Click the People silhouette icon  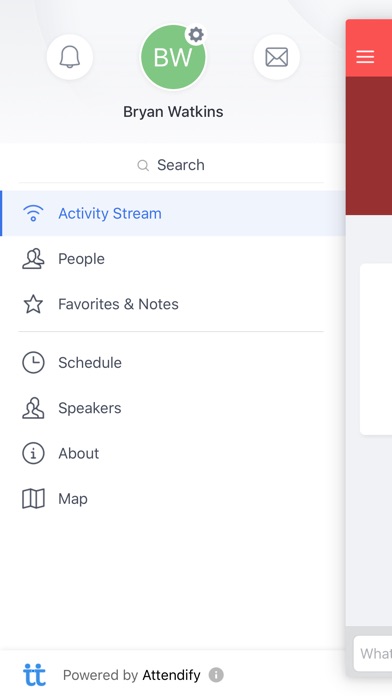[33, 259]
